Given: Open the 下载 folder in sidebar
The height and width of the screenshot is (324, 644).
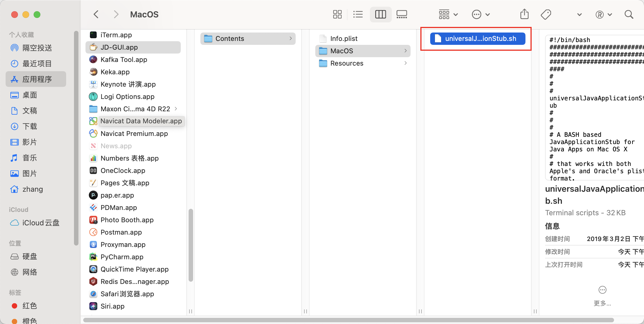Looking at the screenshot, I should pos(30,126).
